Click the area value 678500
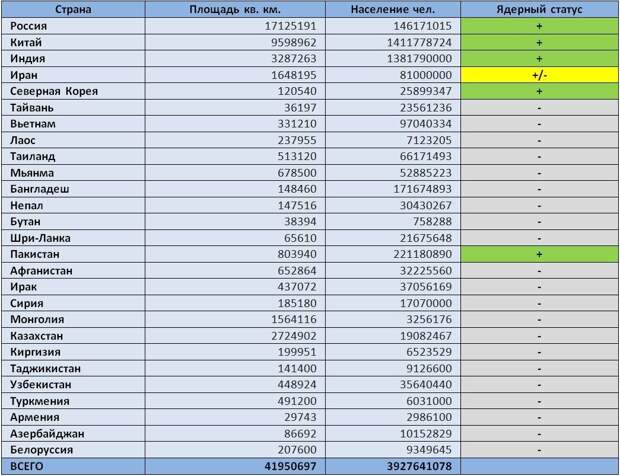The width and height of the screenshot is (620, 476). (297, 173)
